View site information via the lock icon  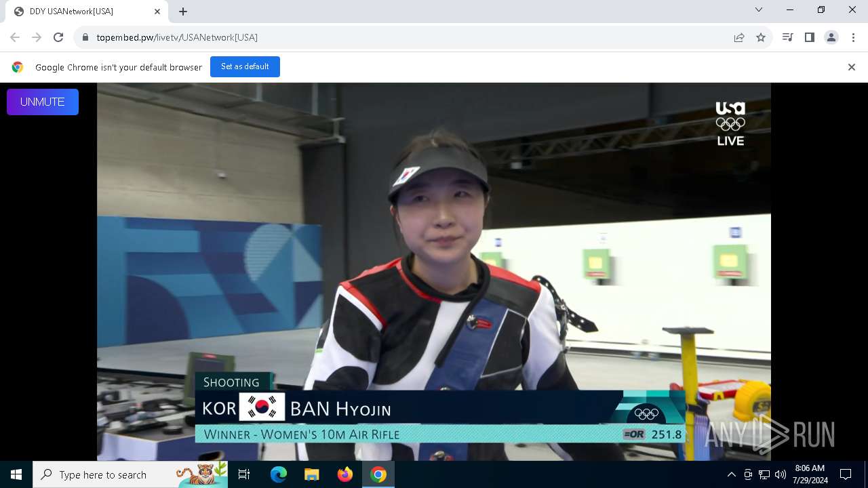coord(85,37)
